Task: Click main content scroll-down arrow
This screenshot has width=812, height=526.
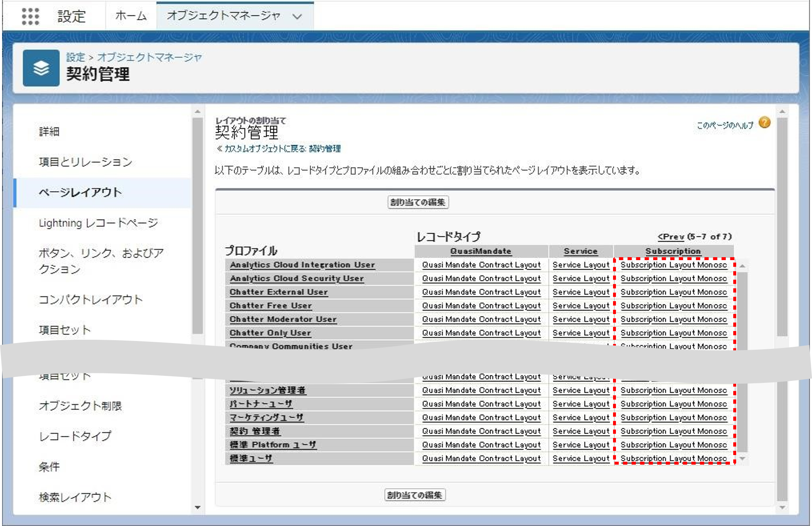Action: pyautogui.click(x=782, y=507)
